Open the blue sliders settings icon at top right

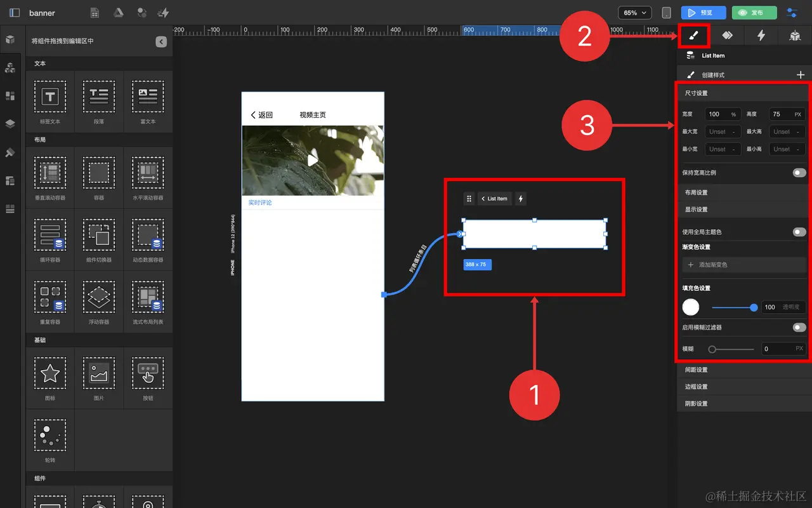pyautogui.click(x=792, y=13)
